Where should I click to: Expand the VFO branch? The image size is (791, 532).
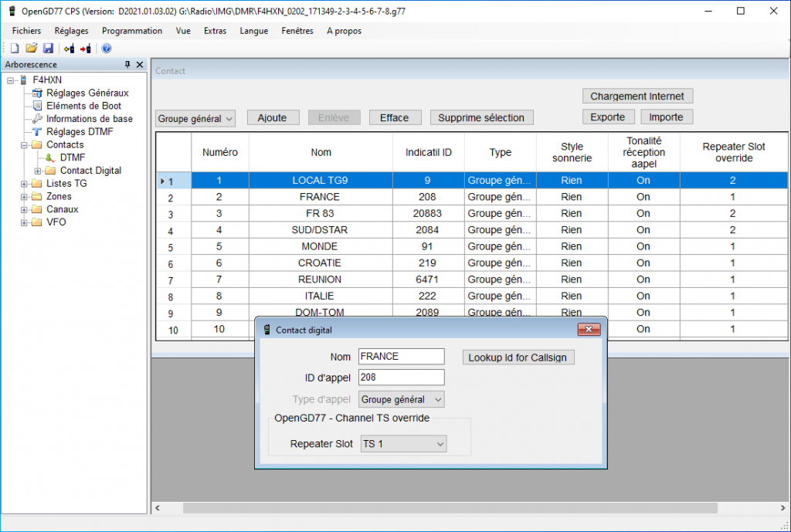click(x=24, y=222)
